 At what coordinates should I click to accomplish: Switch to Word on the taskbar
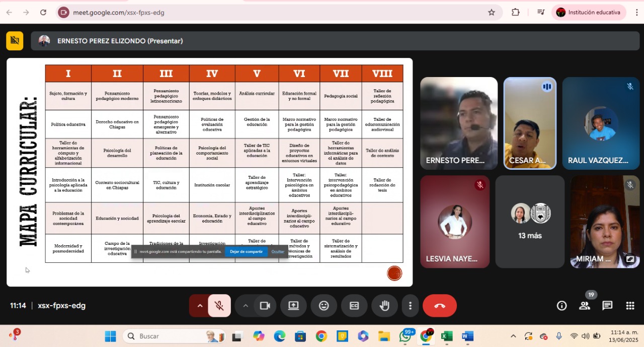coord(468,336)
